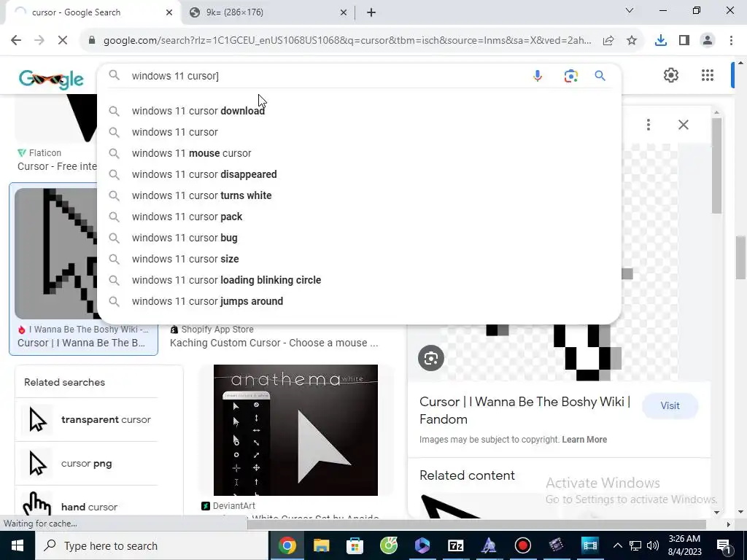Open notification center icon

point(723,545)
